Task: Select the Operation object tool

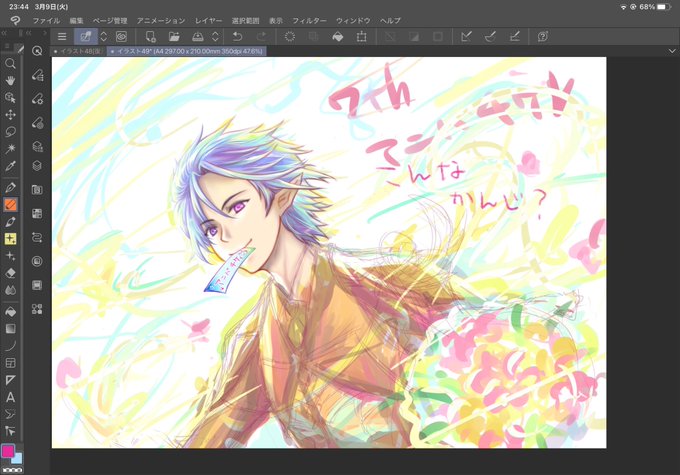Action: [x=10, y=98]
